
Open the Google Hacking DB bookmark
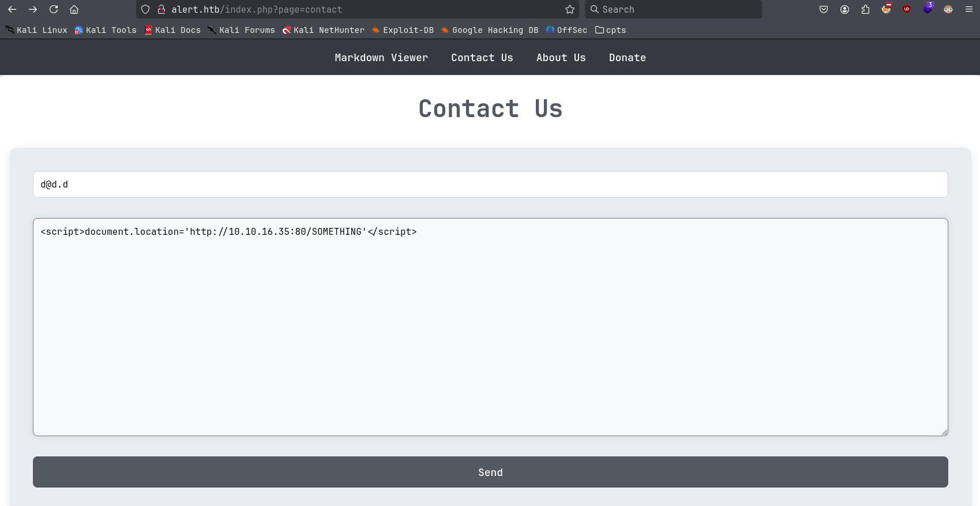point(490,30)
